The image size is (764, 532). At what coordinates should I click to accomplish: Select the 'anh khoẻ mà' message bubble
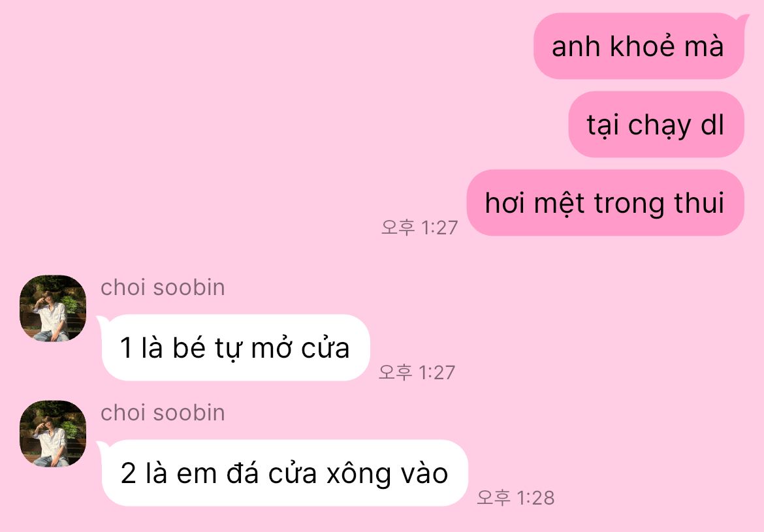639,46
